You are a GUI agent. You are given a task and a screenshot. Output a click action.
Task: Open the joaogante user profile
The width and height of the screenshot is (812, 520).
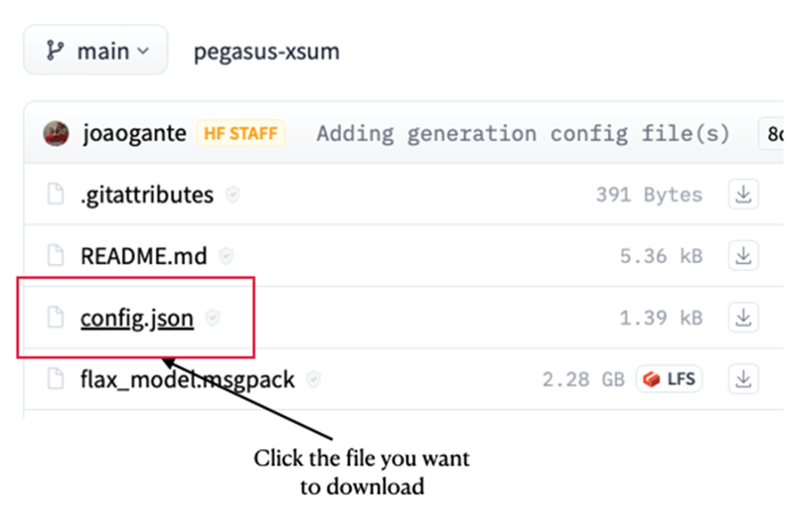click(133, 134)
